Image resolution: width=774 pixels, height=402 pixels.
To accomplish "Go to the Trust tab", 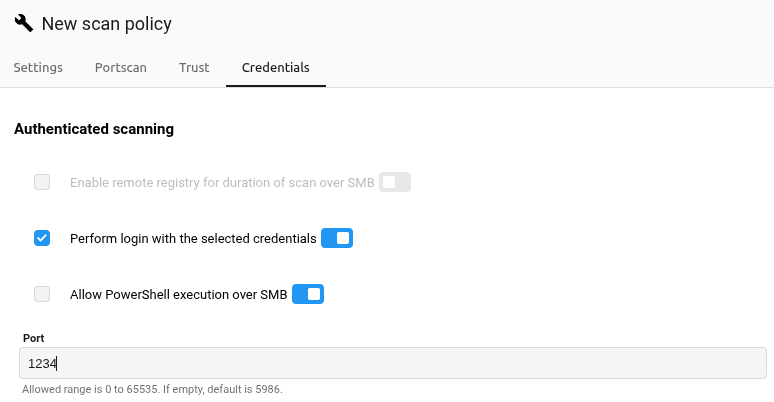I will point(194,68).
